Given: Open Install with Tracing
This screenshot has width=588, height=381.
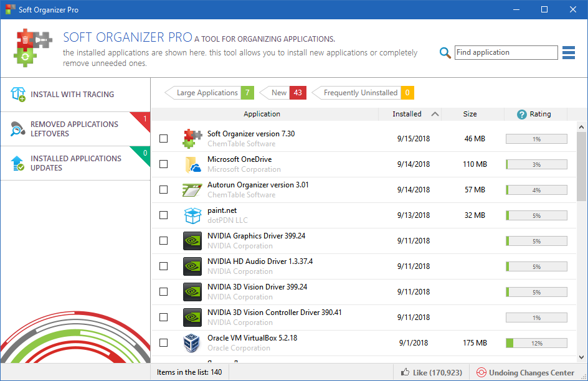Looking at the screenshot, I should (75, 95).
